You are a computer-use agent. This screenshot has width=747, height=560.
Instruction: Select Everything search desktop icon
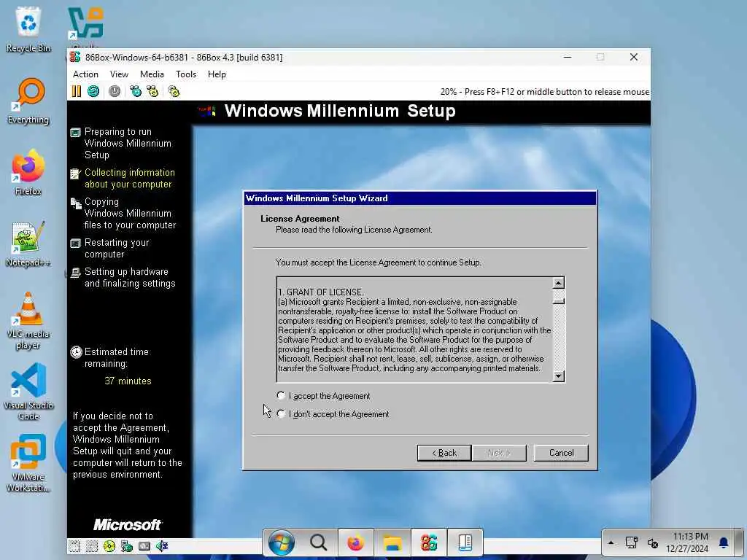point(28,101)
